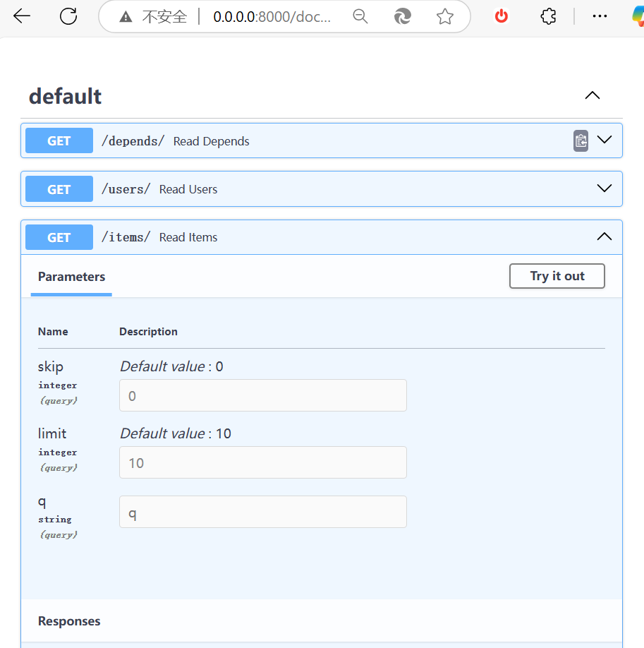Click the 'Default value : 10' text
This screenshot has height=648, width=644.
(176, 433)
